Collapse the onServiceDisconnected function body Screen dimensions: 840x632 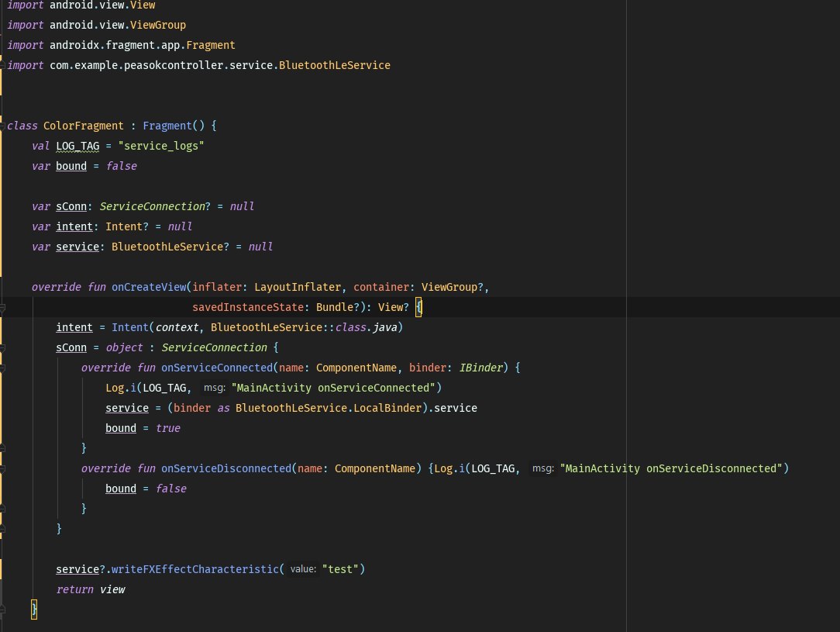coord(2,469)
